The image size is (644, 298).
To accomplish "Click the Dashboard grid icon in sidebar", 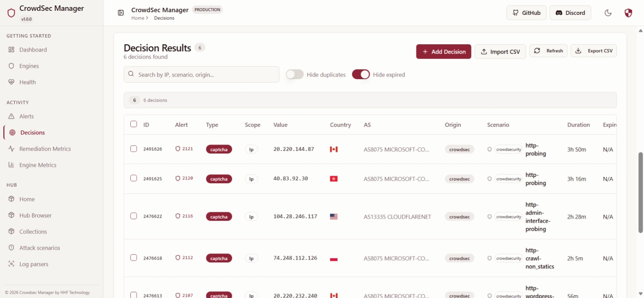I will [12, 50].
